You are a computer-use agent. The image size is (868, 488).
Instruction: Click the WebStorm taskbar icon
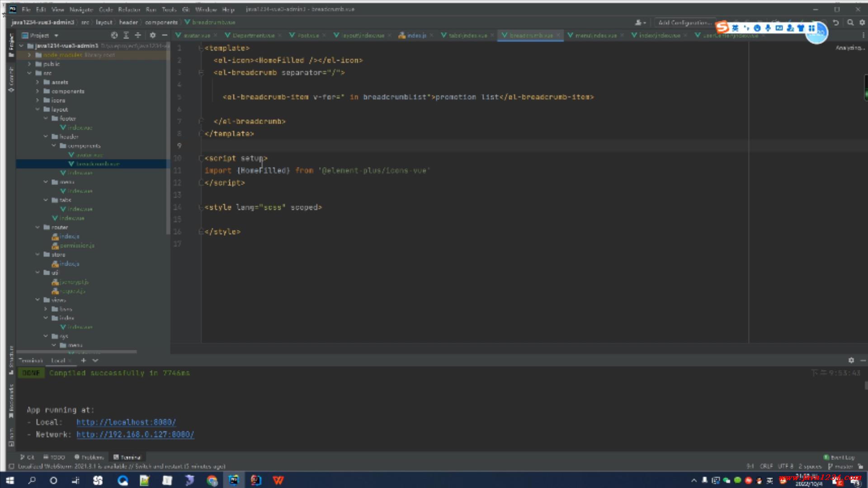(x=234, y=480)
